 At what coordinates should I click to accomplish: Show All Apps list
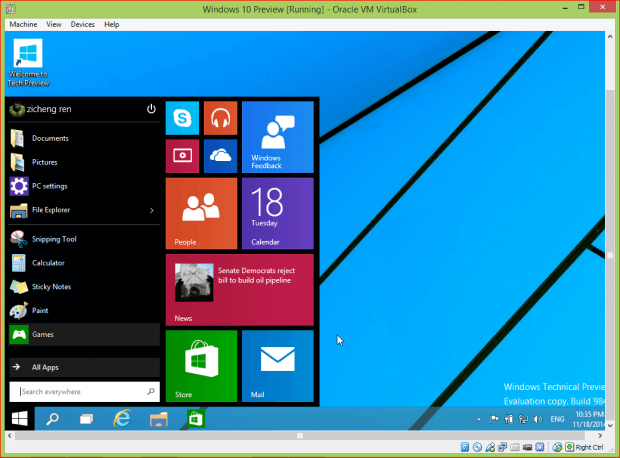(84, 367)
